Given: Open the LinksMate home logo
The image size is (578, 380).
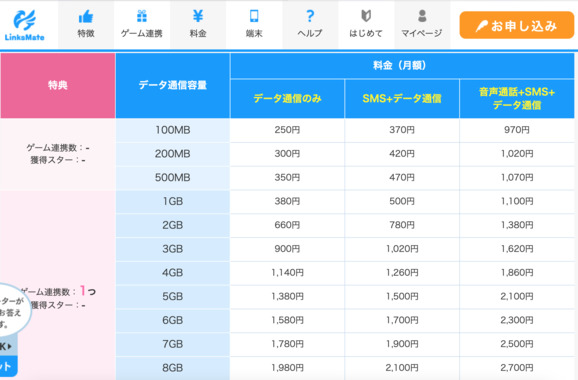Looking at the screenshot, I should pyautogui.click(x=25, y=25).
